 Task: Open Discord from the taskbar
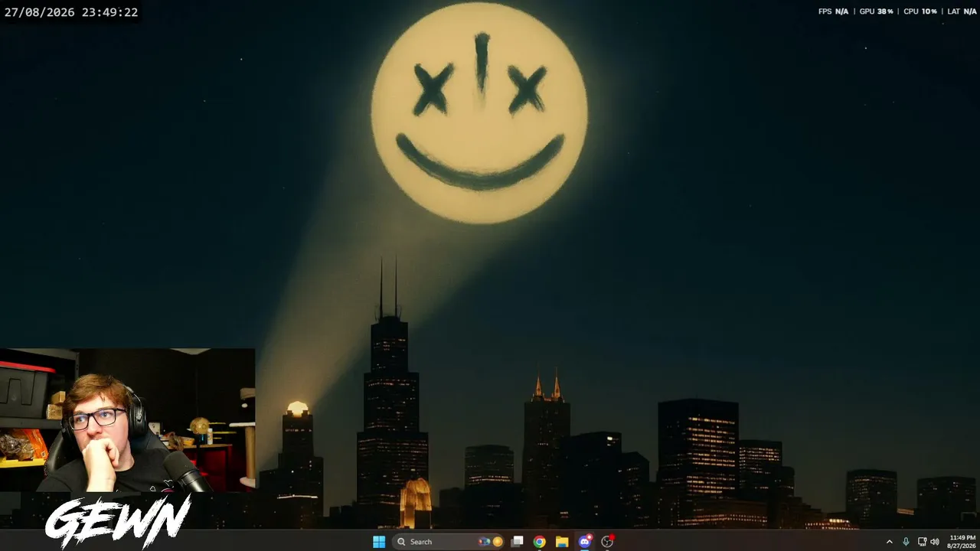coord(585,542)
